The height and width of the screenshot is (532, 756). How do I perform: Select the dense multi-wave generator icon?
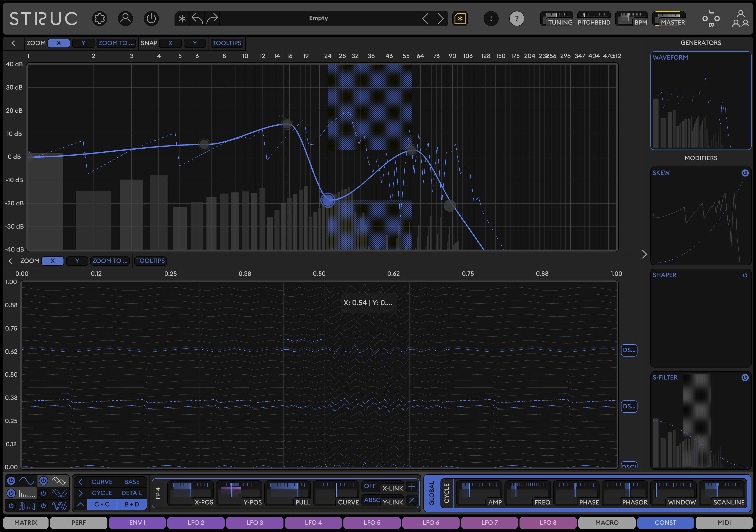tap(59, 506)
